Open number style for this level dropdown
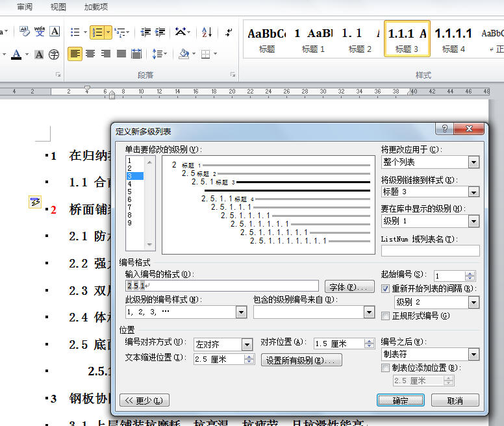504x426 pixels. pyautogui.click(x=241, y=312)
